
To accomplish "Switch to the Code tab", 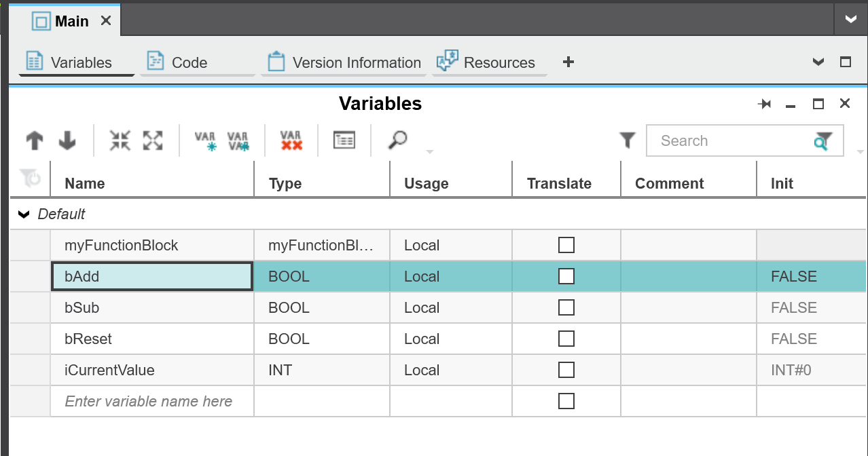I will point(198,62).
